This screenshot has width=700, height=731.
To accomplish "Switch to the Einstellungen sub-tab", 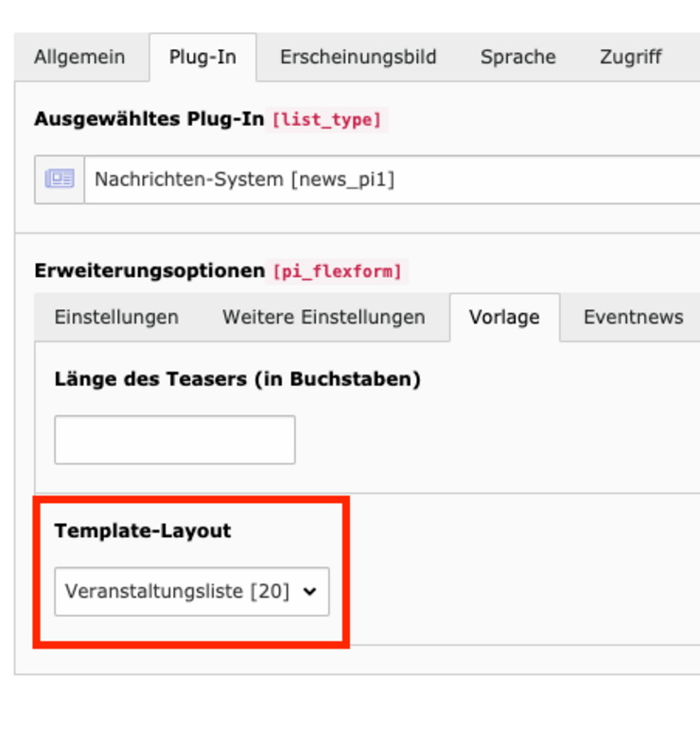I will coord(116,317).
